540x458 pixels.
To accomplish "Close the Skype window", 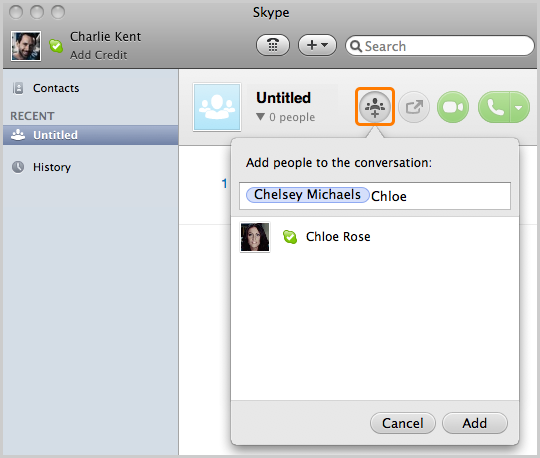I will coord(16,12).
